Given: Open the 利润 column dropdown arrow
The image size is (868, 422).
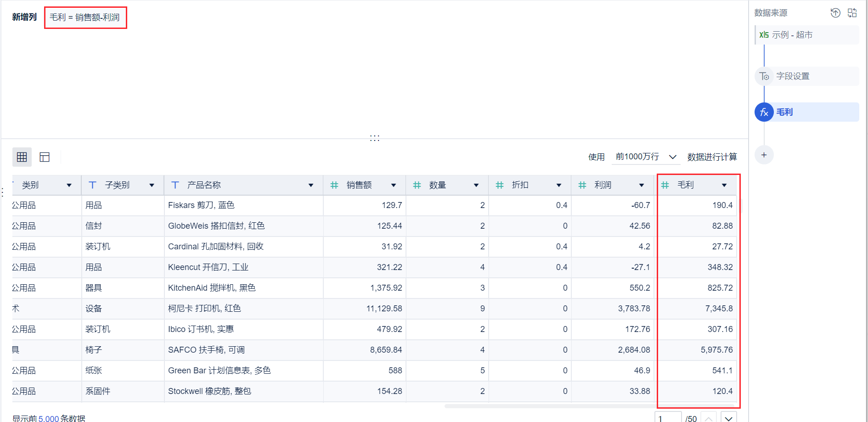Looking at the screenshot, I should (642, 185).
